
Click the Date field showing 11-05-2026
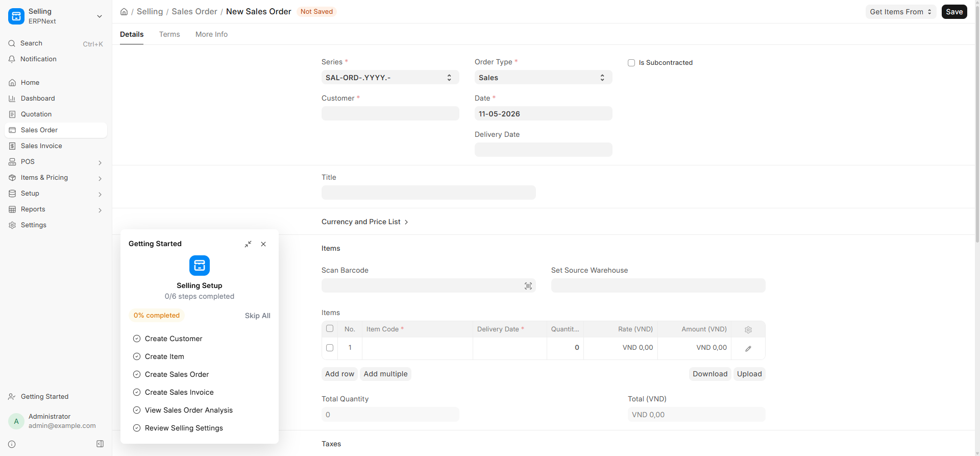click(544, 113)
